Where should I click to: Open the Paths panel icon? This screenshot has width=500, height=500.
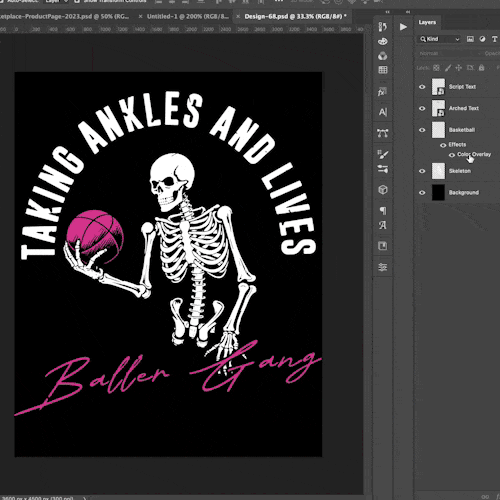[383, 133]
